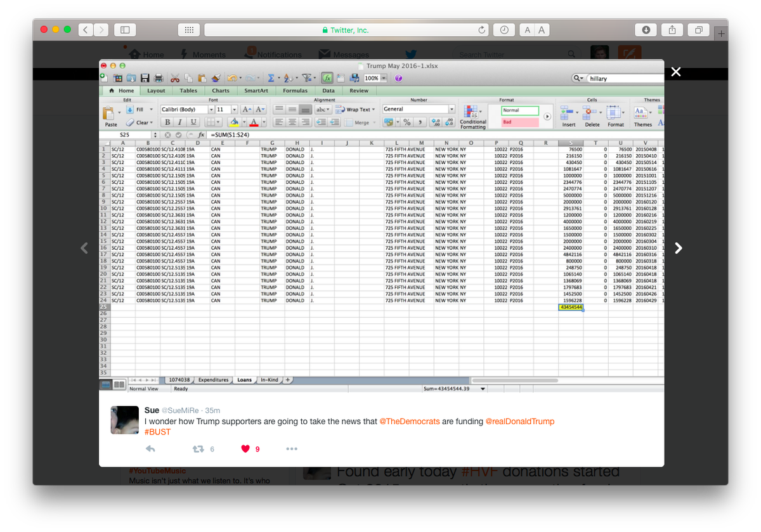Viewport: 761px width, 532px height.
Task: Toggle Underline formatting in Excel
Action: tap(193, 122)
